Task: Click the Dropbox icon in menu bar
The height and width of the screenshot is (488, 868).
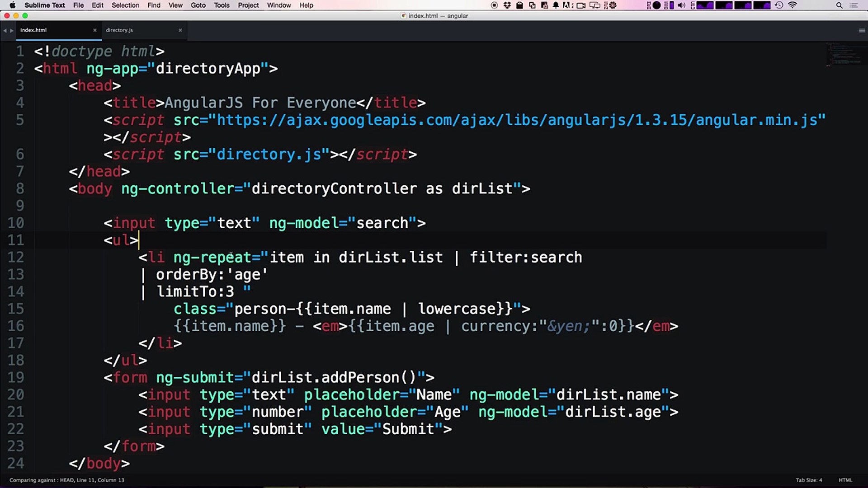Action: (507, 5)
